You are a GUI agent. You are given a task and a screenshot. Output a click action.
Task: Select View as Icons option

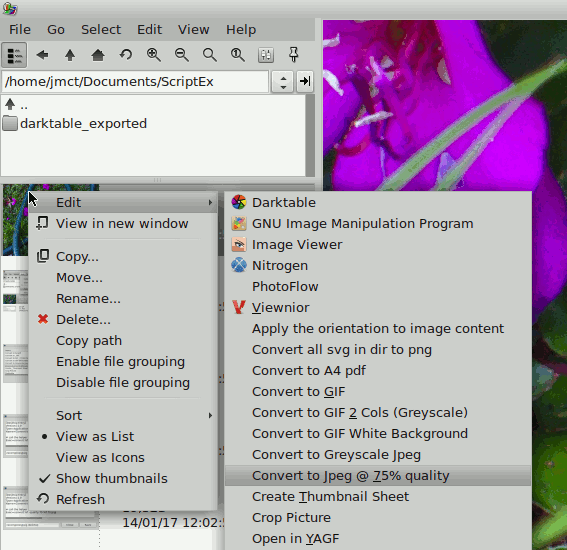pos(123,457)
